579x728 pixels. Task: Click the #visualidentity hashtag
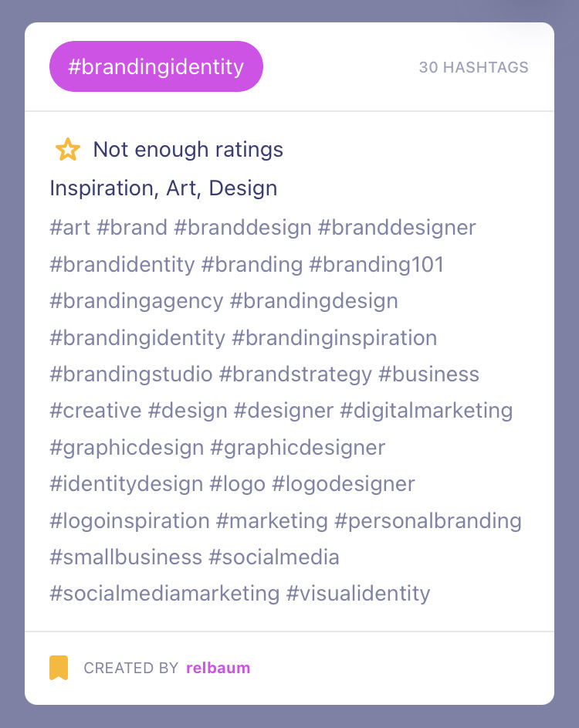[358, 594]
